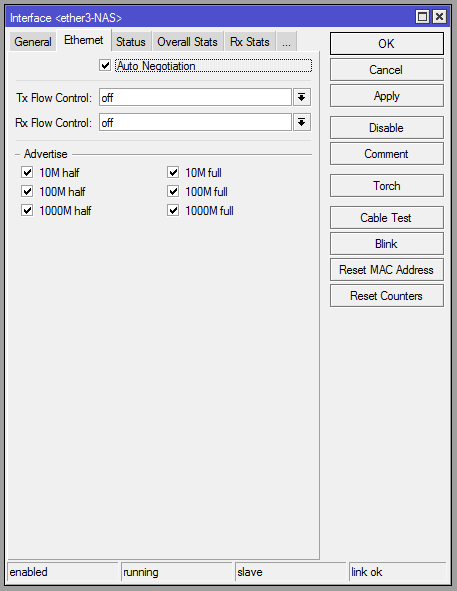Screen dimensions: 457x591
Task: Click Reset Counters button
Action: click(387, 296)
